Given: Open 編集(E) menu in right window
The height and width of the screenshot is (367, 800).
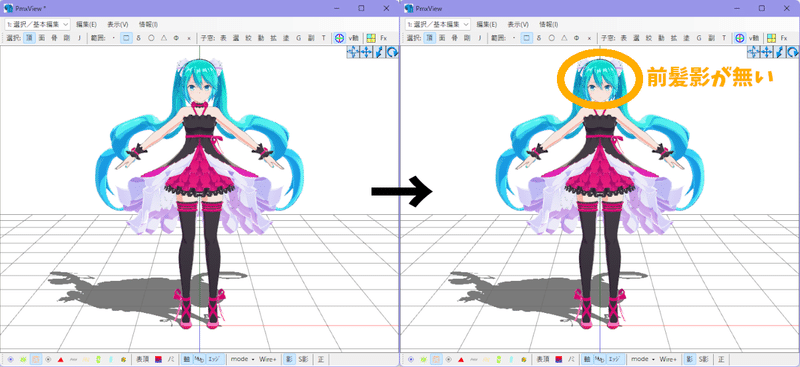Looking at the screenshot, I should tap(487, 24).
